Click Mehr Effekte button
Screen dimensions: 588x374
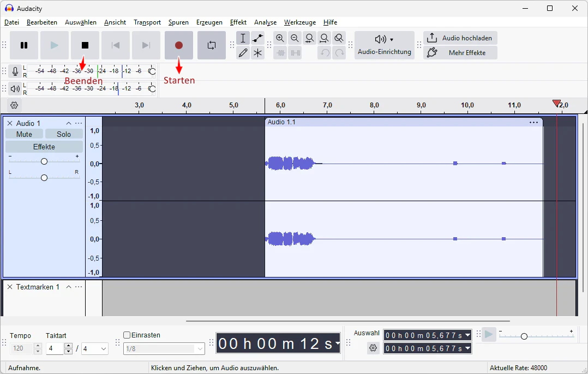(460, 53)
